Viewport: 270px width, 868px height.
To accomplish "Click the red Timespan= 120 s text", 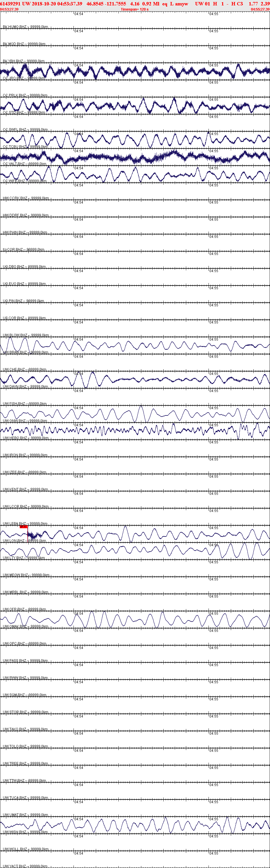I will tap(135, 9).
